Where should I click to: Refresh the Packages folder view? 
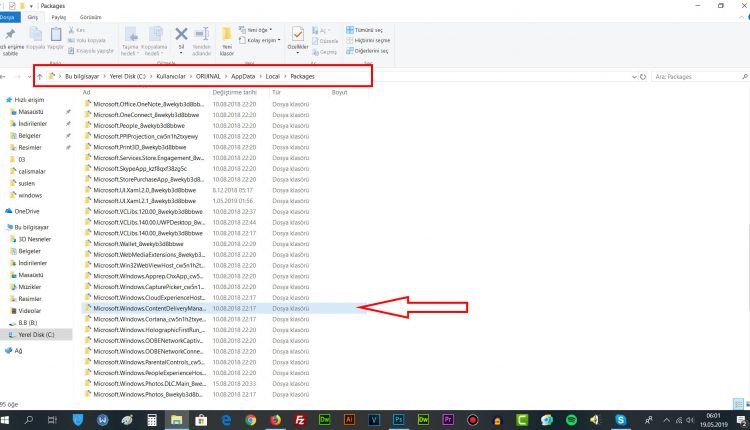point(643,77)
